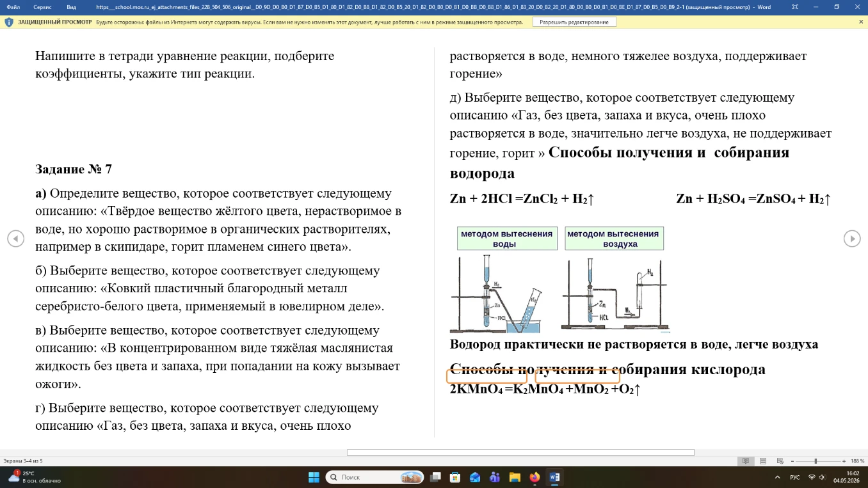Click the 188 % zoom level

858,461
